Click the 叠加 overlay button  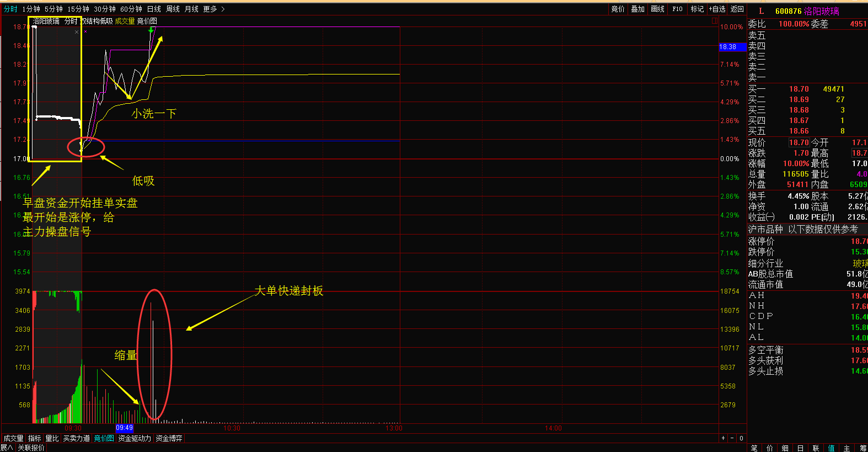coord(638,9)
